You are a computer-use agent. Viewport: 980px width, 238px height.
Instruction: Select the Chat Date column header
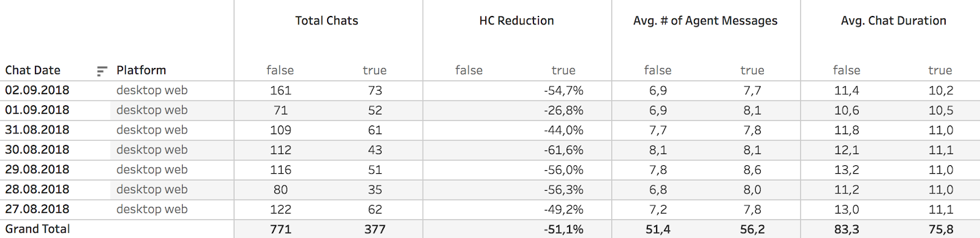tap(32, 70)
